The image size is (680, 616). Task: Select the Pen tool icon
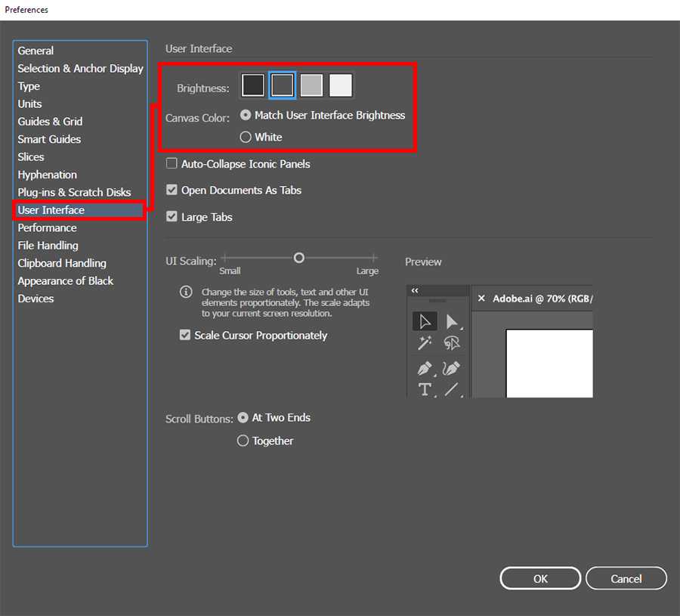425,368
